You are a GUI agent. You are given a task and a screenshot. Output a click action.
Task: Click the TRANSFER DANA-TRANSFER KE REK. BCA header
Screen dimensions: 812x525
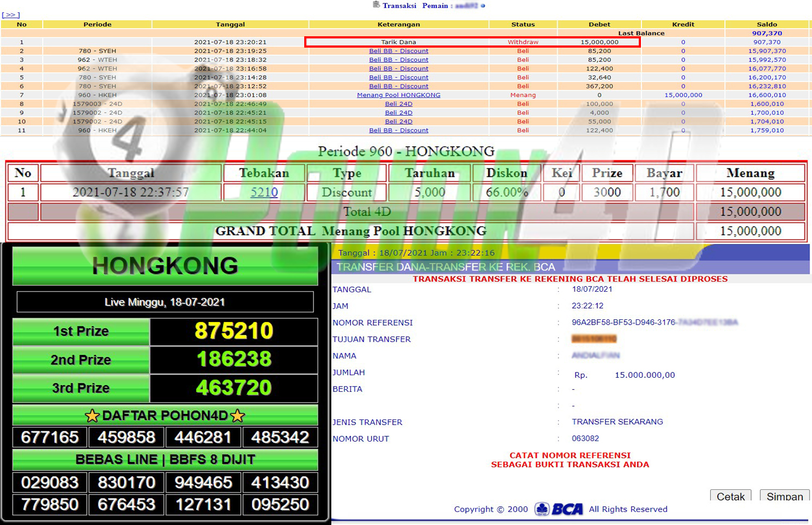(446, 267)
